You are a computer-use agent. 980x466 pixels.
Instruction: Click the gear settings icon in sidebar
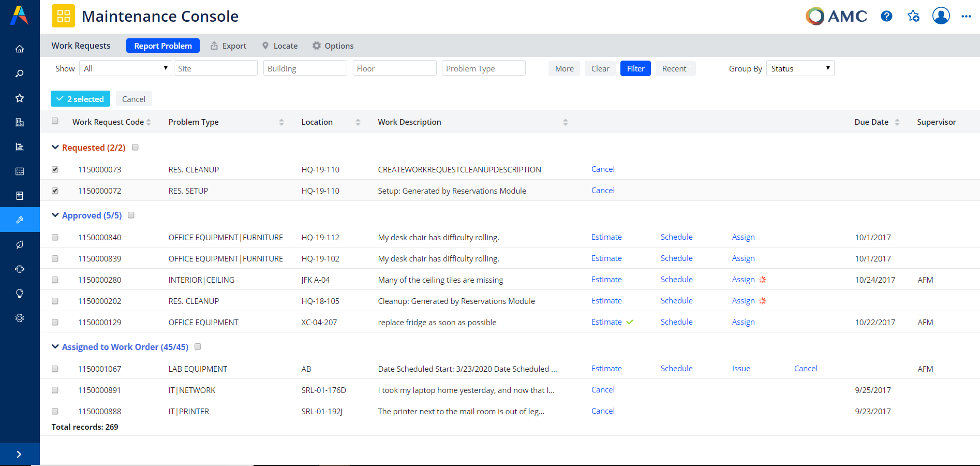pyautogui.click(x=20, y=318)
